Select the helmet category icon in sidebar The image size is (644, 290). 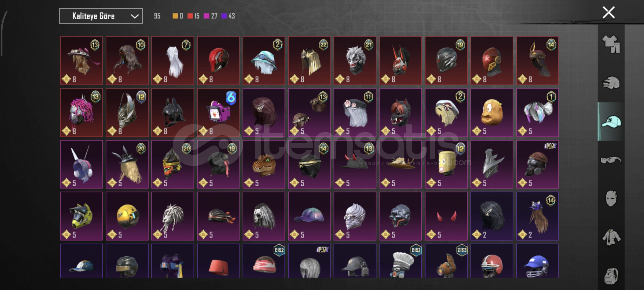(611, 83)
